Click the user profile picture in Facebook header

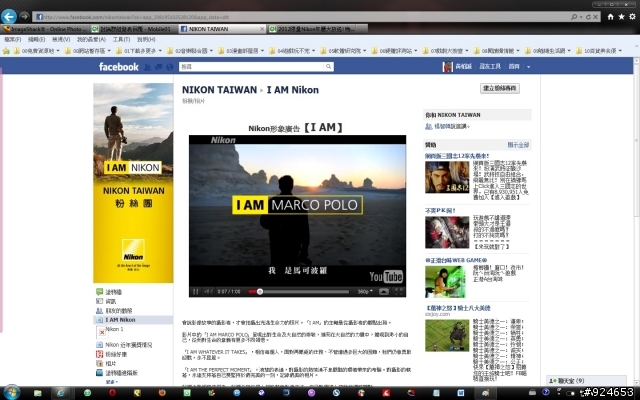click(x=447, y=67)
